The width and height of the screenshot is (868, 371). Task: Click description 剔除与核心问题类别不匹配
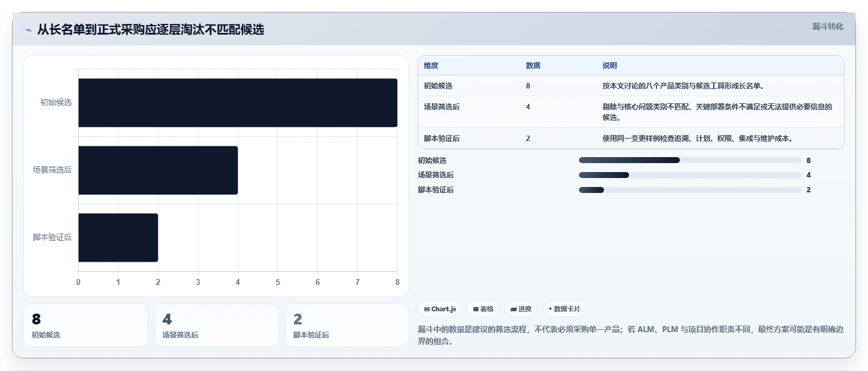(717, 112)
